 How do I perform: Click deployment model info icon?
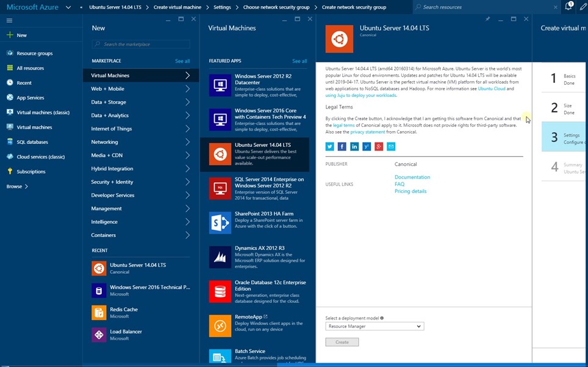point(382,318)
